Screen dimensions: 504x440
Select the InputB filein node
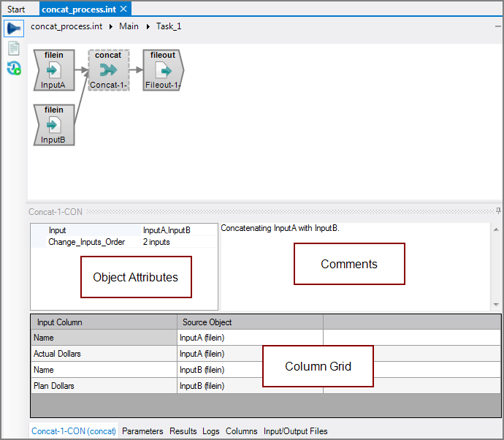pyautogui.click(x=54, y=124)
